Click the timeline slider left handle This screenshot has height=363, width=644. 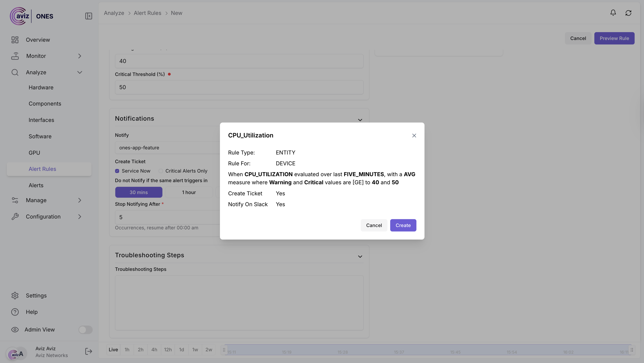[x=224, y=350]
